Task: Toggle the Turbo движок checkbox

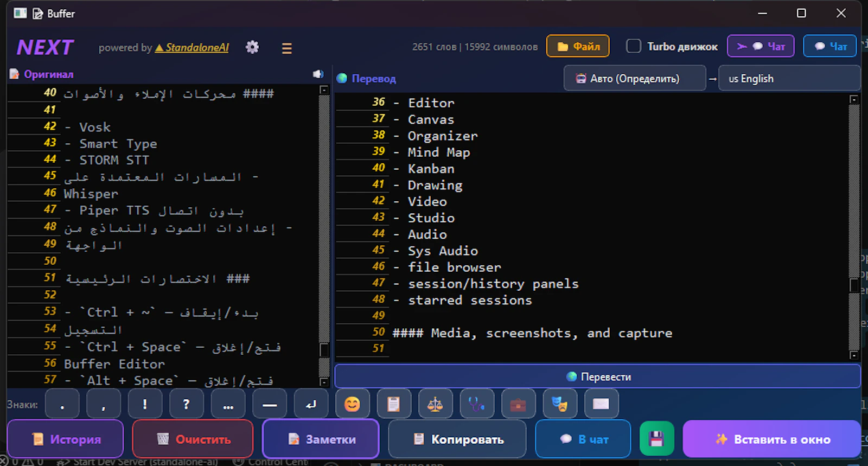Action: 633,46
